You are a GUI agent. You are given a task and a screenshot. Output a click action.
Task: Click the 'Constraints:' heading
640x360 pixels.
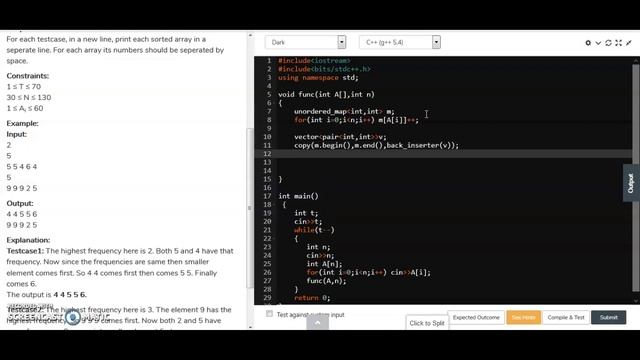click(28, 76)
